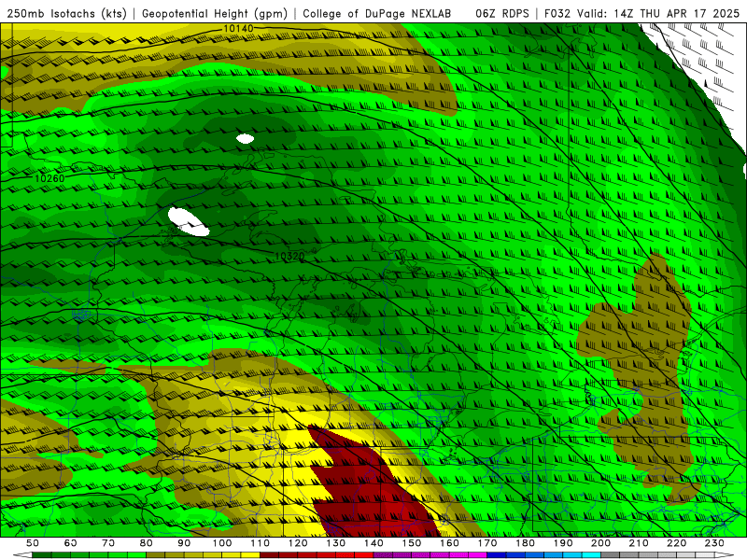The image size is (747, 560).
Task: Click the 190 value on the legend
Action: click(564, 543)
